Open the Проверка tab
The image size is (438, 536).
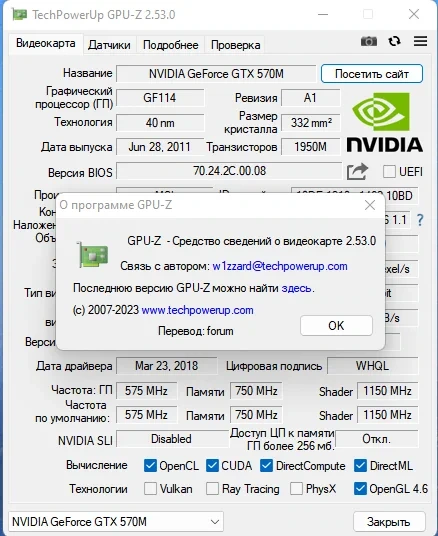click(235, 45)
